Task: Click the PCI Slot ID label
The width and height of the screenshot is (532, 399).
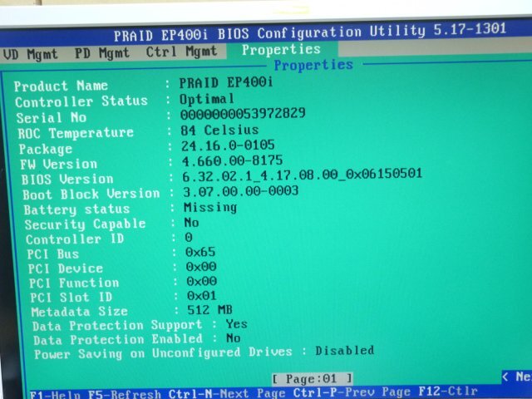Action: pos(71,298)
